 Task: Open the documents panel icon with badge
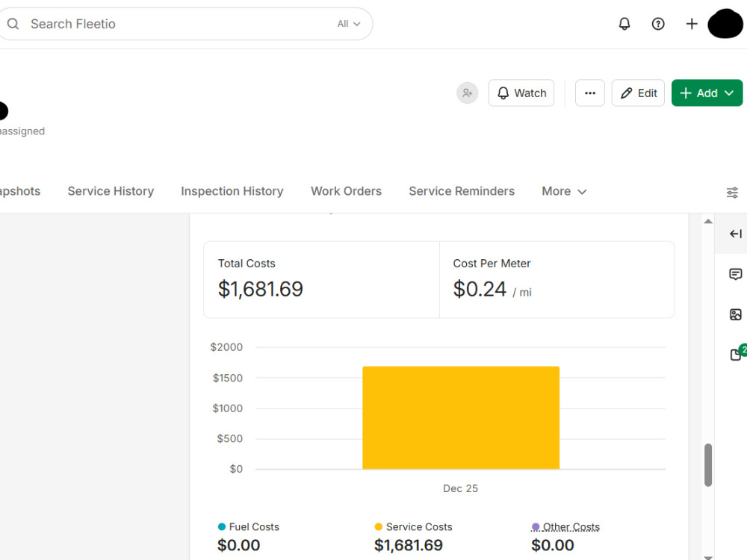(x=737, y=354)
